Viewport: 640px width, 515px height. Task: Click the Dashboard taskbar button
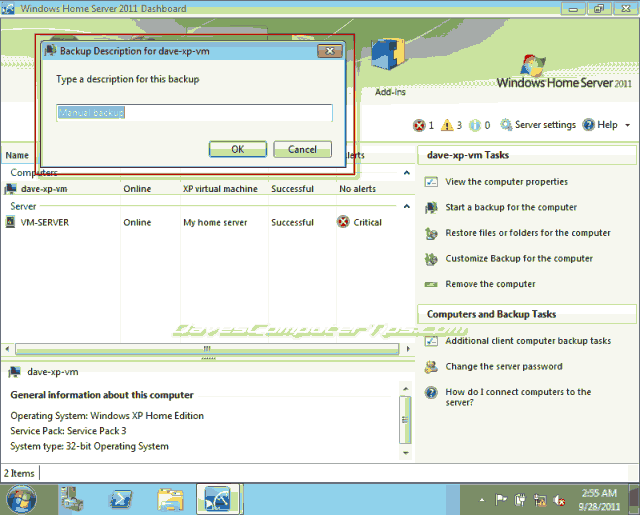[x=218, y=499]
